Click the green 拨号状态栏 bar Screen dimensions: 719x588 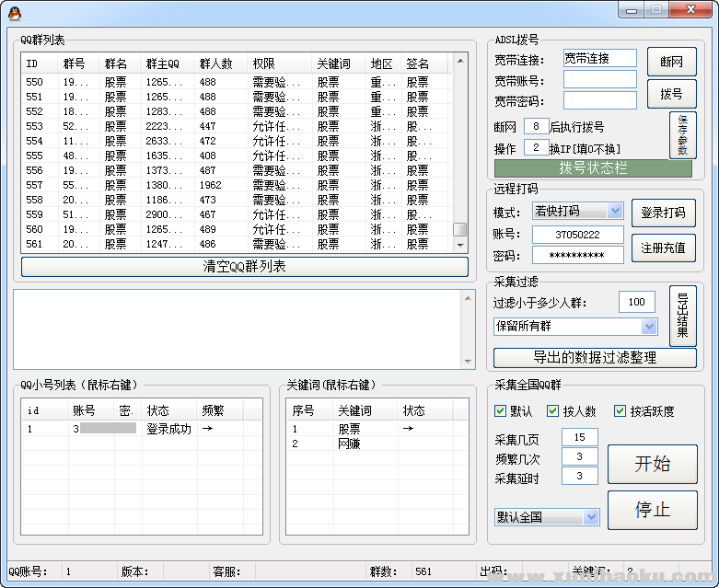(593, 168)
